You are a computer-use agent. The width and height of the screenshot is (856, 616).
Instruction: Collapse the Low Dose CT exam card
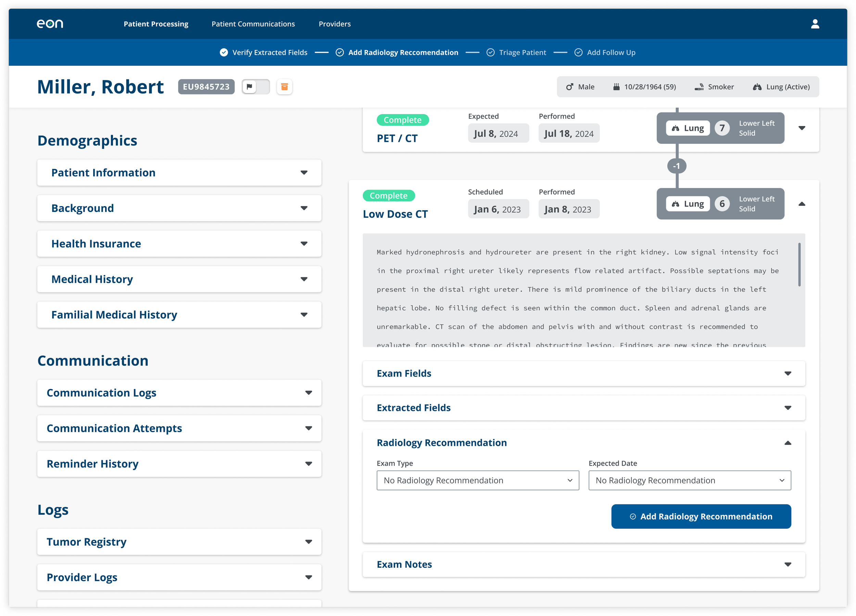(x=802, y=204)
